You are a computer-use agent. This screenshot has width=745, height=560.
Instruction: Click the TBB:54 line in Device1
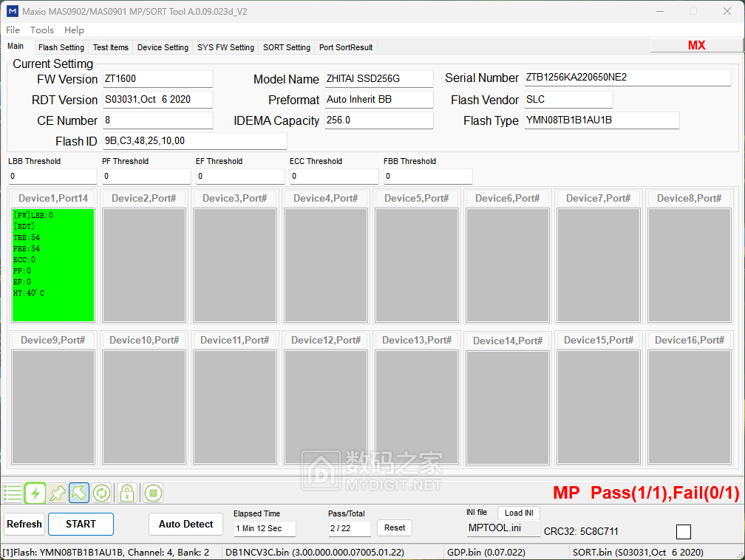27,237
